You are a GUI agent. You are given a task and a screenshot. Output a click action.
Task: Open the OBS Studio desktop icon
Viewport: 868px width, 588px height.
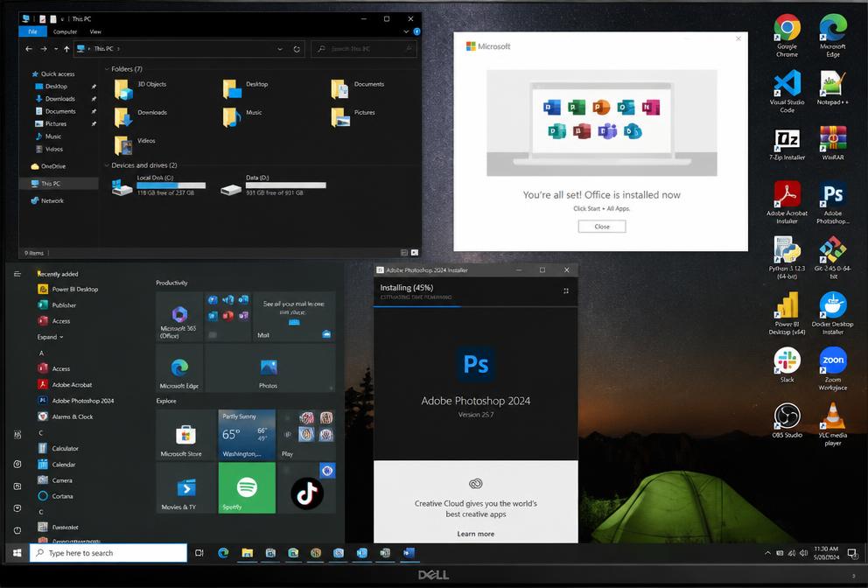787,420
